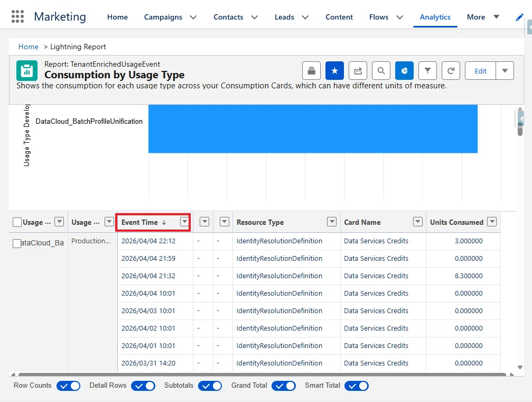Click the Home breadcrumb link

[x=29, y=47]
